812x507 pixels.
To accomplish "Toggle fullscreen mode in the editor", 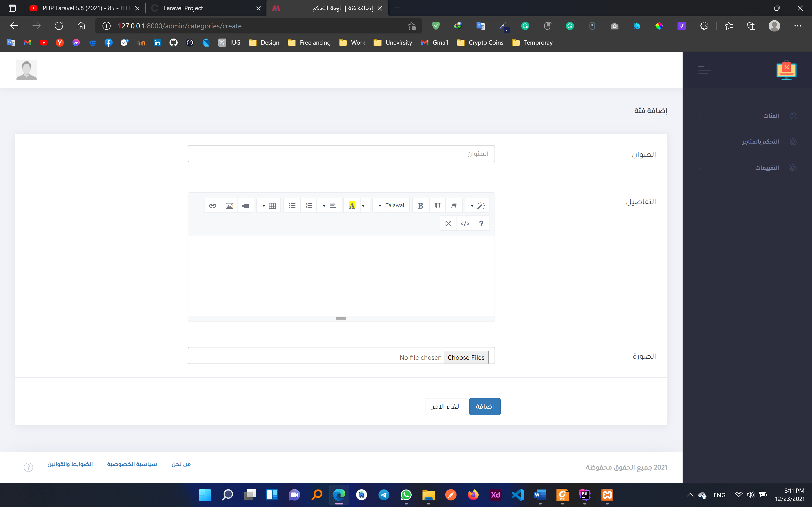I will tap(448, 223).
